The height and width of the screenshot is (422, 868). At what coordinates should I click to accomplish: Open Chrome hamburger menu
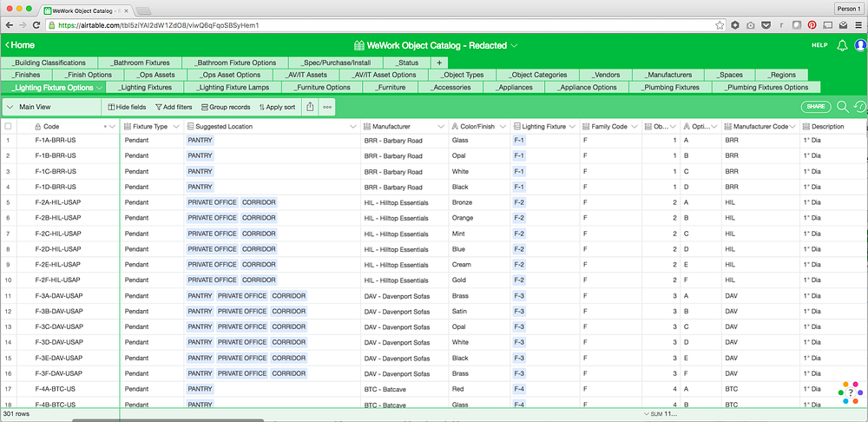[x=858, y=25]
